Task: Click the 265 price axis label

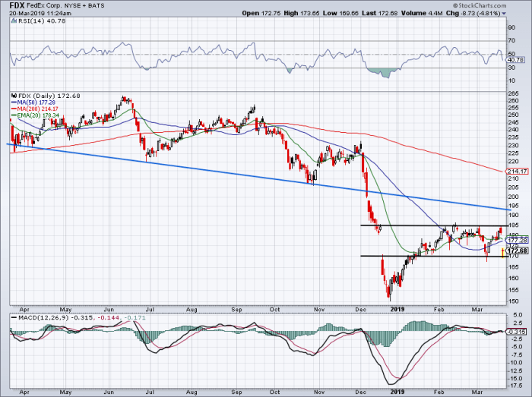Action: 513,93
